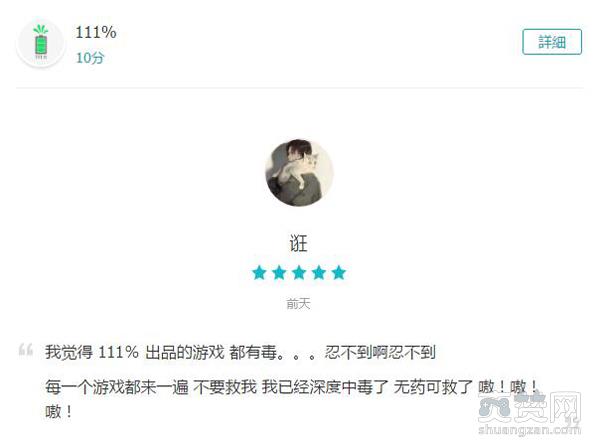Click the quotation mark icon beside review

click(x=26, y=350)
